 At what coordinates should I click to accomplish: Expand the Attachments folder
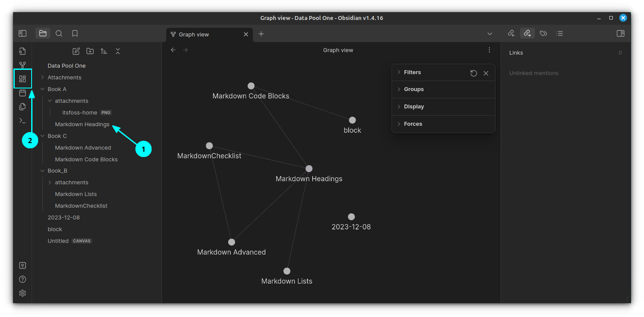pyautogui.click(x=64, y=78)
